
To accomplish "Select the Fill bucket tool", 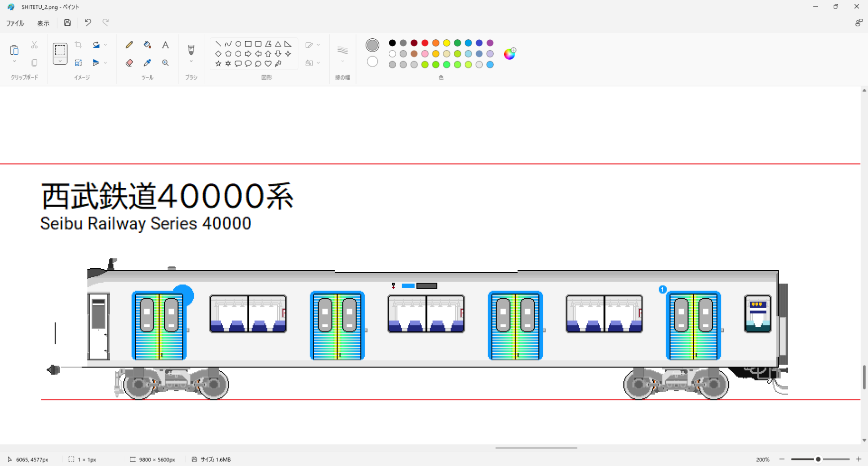I will 147,45.
